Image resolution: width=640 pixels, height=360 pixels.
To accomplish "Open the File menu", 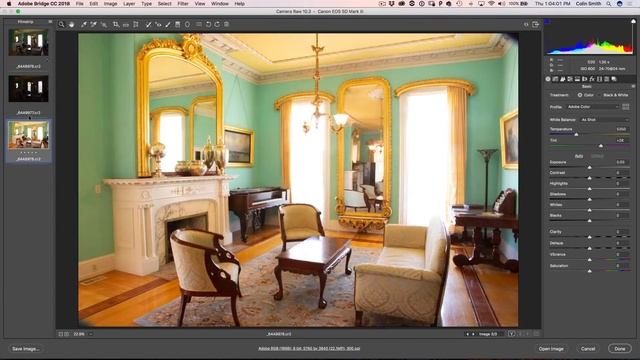I will pyautogui.click(x=80, y=4).
